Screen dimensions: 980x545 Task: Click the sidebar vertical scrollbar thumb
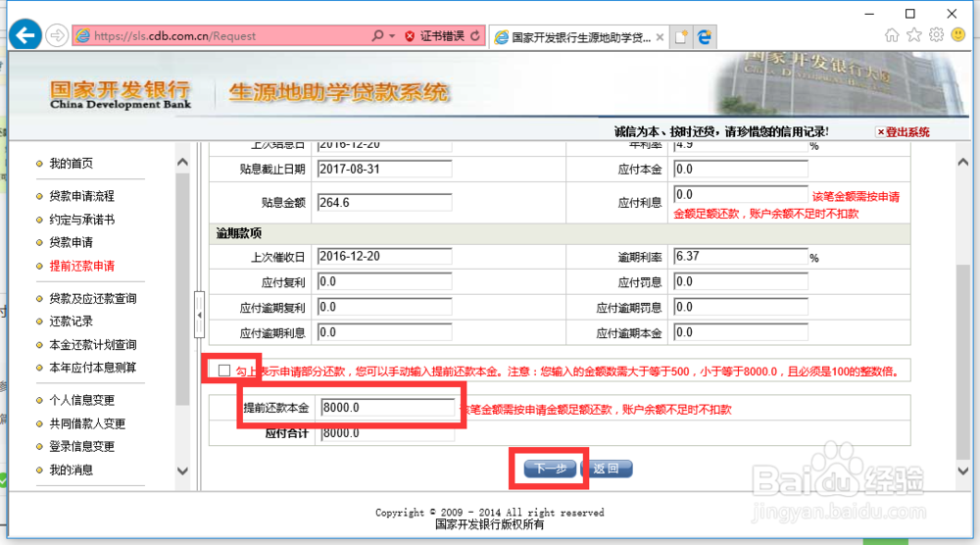pos(182,289)
